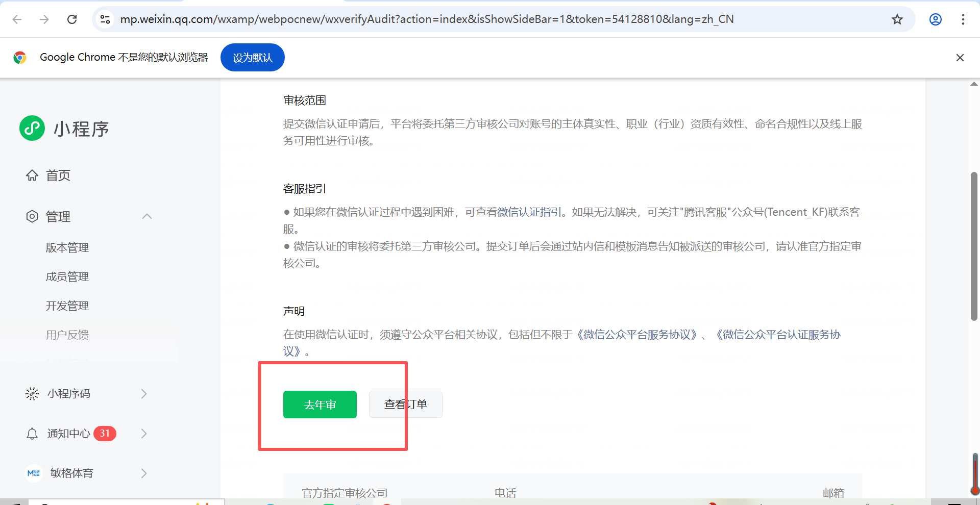
Task: Open the 《微信公众平台服务协议》 link
Action: (637, 335)
